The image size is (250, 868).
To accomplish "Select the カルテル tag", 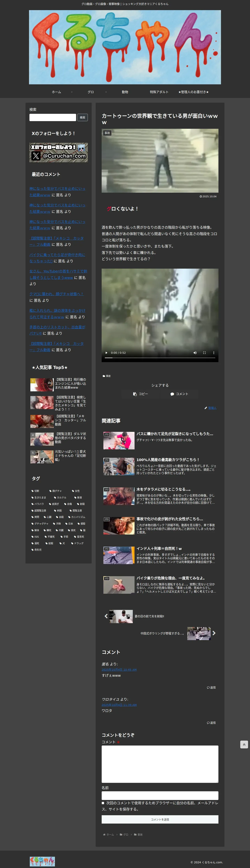I will coord(60,497).
